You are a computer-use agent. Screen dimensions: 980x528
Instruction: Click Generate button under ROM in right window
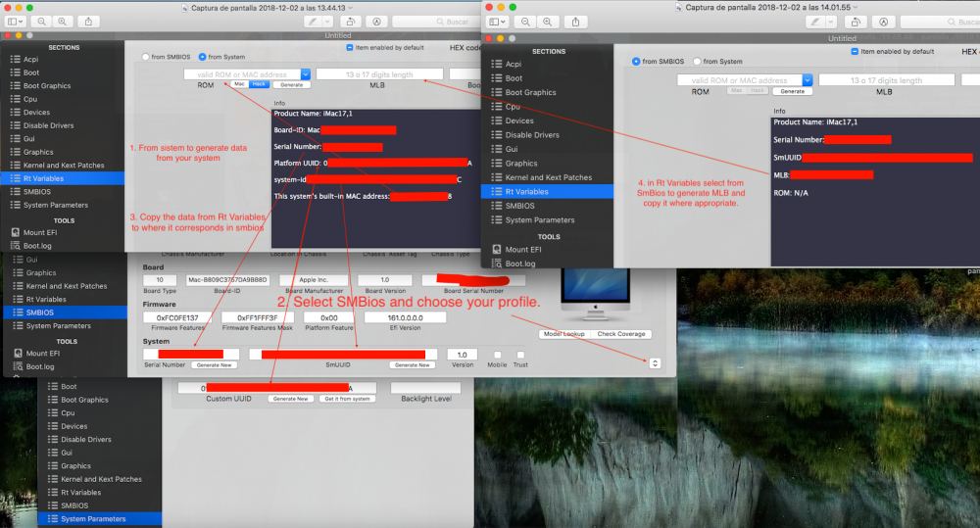[793, 91]
